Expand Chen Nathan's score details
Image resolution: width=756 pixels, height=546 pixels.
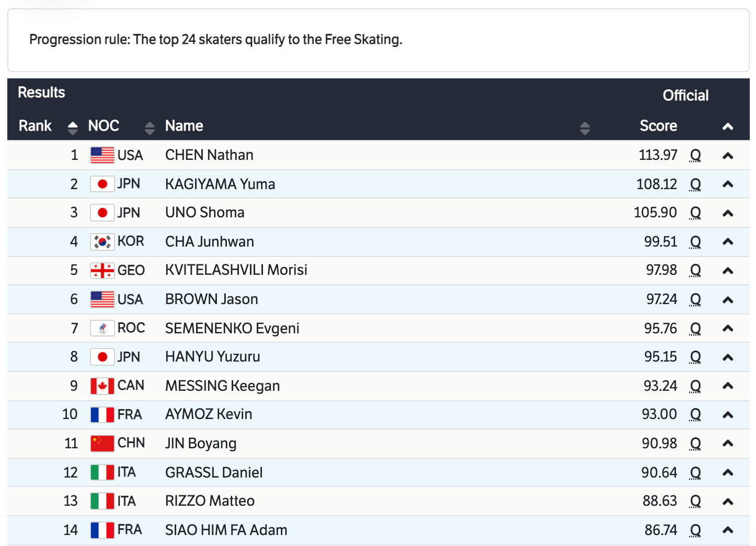(727, 156)
